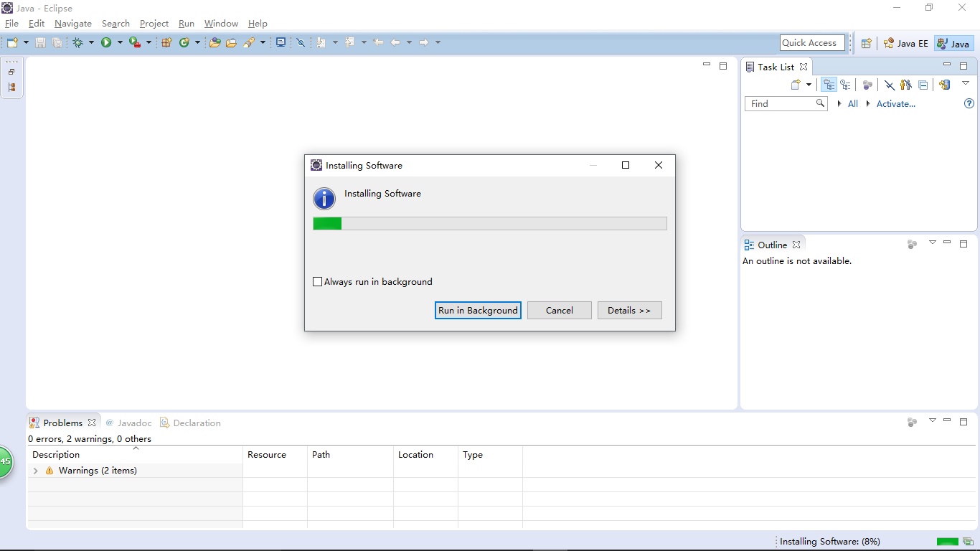Click the Task List help icon
Viewport: 980px width, 551px height.
(x=969, y=104)
